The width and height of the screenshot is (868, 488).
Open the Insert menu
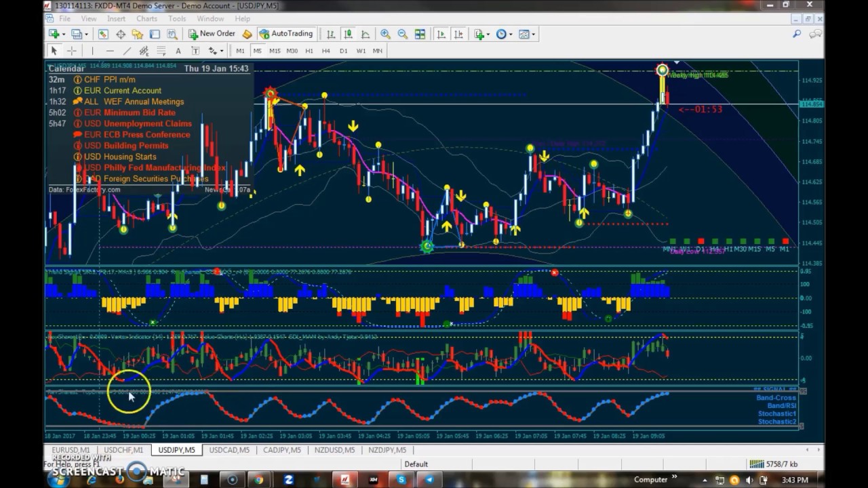coord(116,19)
